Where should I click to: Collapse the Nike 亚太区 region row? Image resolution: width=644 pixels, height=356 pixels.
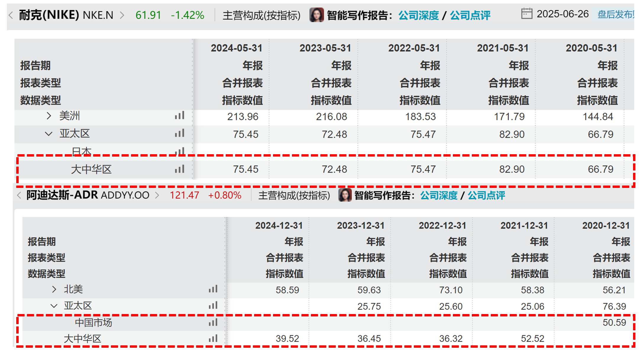tap(49, 134)
